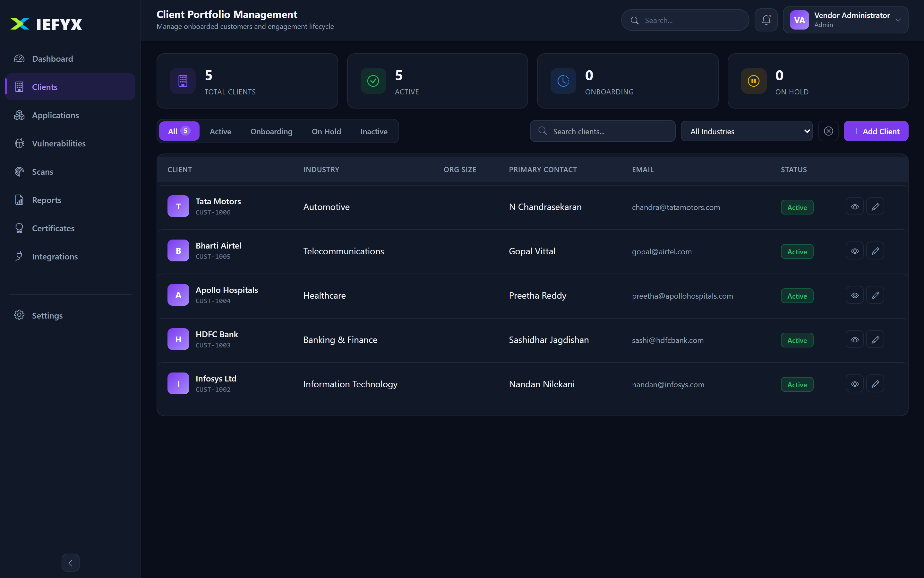Click the Telecommunications industry cell
The image size is (924, 578).
pyautogui.click(x=344, y=251)
